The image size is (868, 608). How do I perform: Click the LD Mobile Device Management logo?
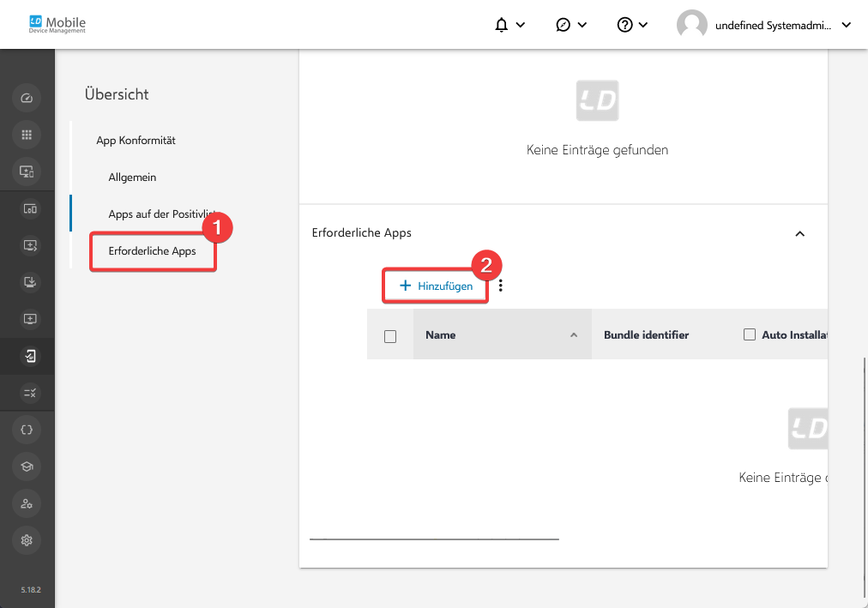tap(57, 24)
